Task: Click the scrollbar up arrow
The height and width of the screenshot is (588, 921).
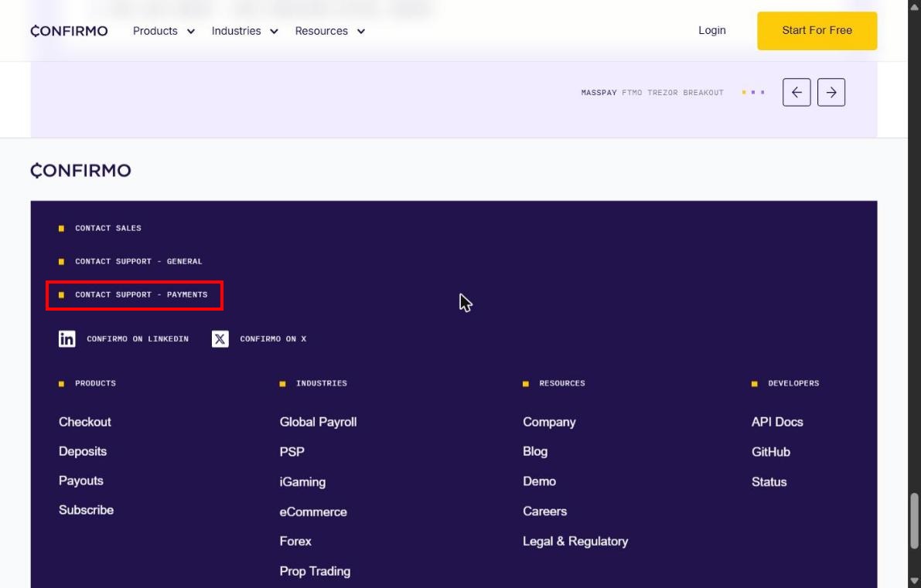Action: (x=915, y=6)
